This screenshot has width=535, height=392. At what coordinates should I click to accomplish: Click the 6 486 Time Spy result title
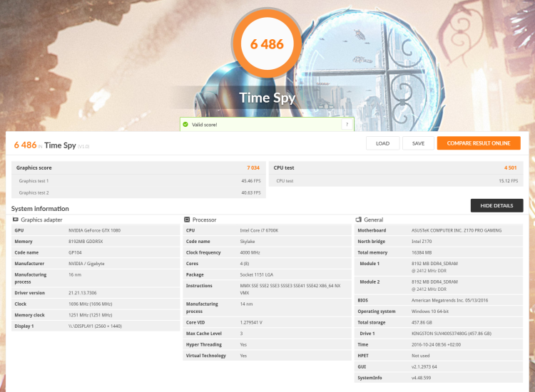(51, 145)
